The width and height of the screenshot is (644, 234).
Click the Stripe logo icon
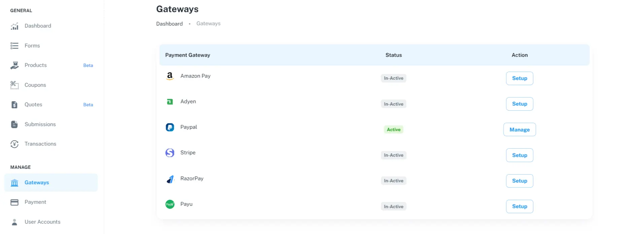click(x=170, y=153)
